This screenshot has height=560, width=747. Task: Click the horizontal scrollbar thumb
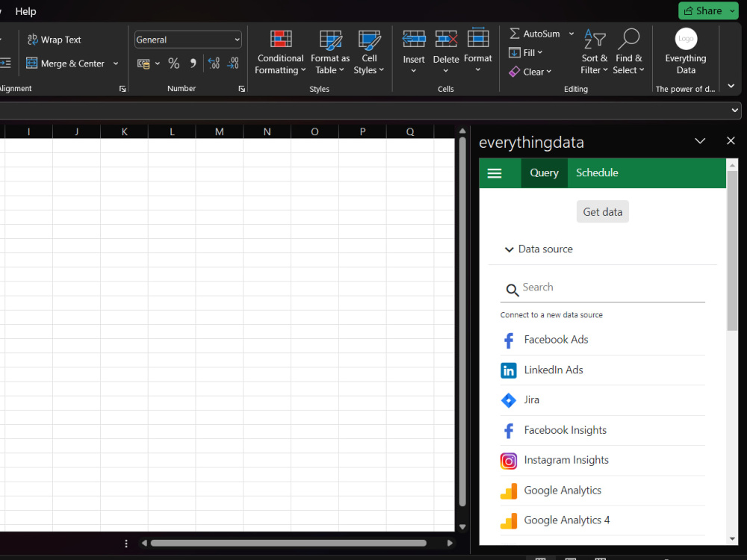(288, 544)
